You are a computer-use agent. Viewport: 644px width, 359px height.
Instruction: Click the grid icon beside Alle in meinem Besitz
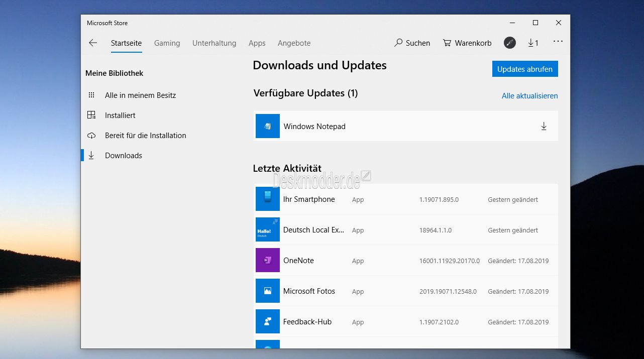pyautogui.click(x=91, y=95)
